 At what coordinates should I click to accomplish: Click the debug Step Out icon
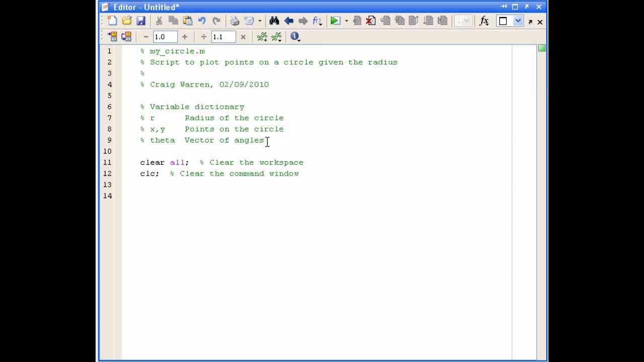[414, 21]
